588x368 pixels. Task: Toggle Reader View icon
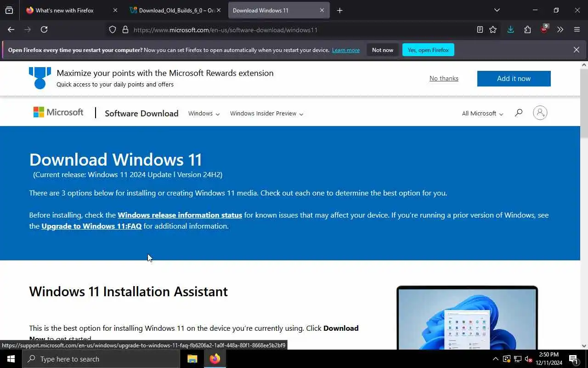pos(480,29)
